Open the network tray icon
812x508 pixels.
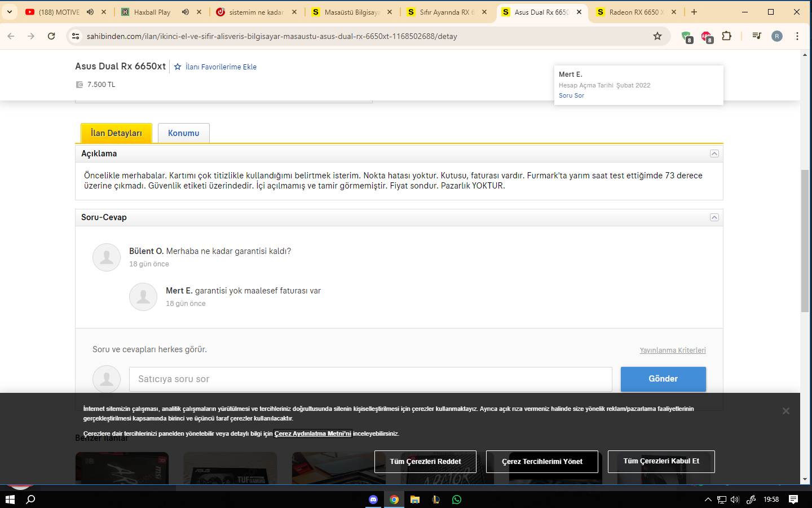pyautogui.click(x=722, y=500)
